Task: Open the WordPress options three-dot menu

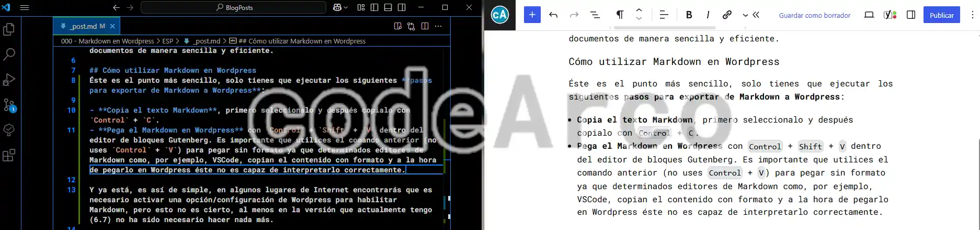Action: pos(972,15)
